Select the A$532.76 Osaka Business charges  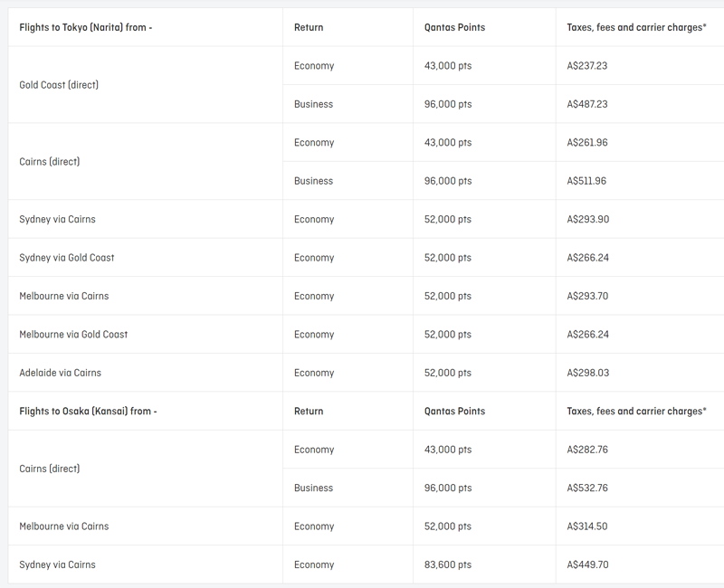pos(587,488)
